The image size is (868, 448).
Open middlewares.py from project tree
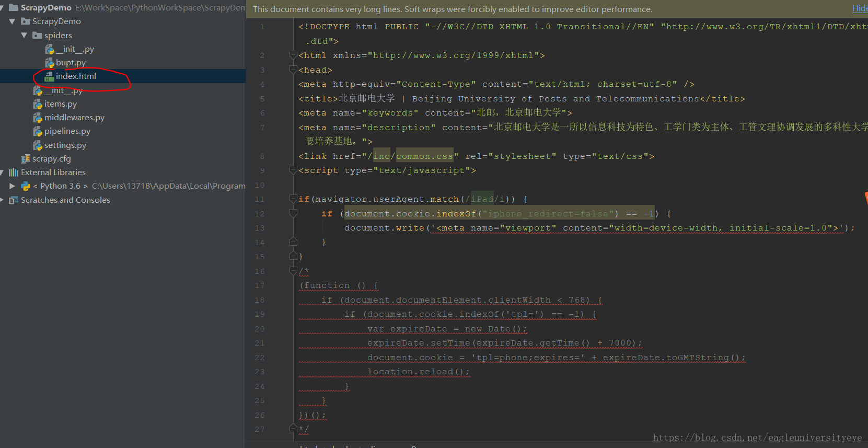(x=75, y=118)
